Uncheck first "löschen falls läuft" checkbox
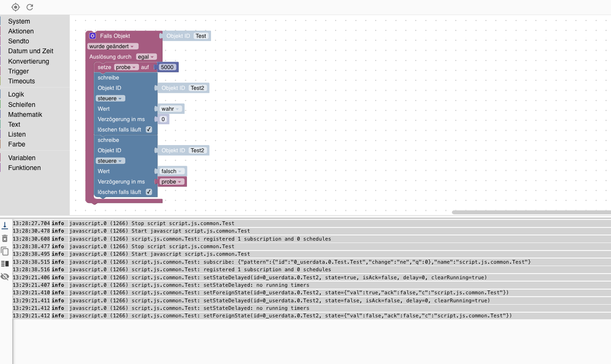Screen dimensions: 611x364 pos(149,129)
